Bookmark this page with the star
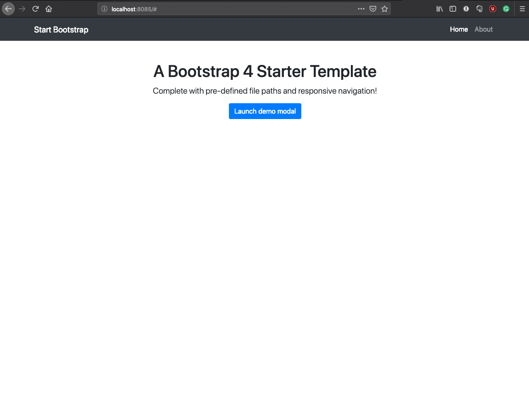The image size is (529, 420). coord(385,9)
